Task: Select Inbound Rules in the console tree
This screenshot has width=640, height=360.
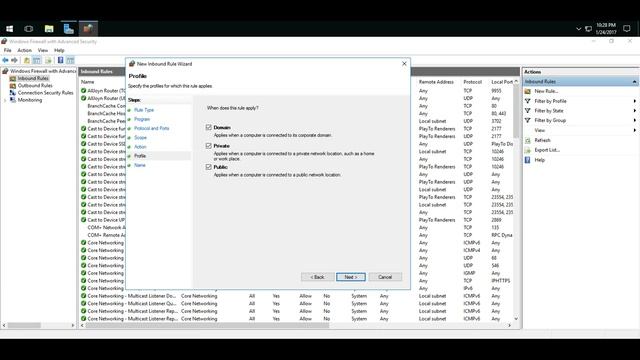Action: click(33, 78)
